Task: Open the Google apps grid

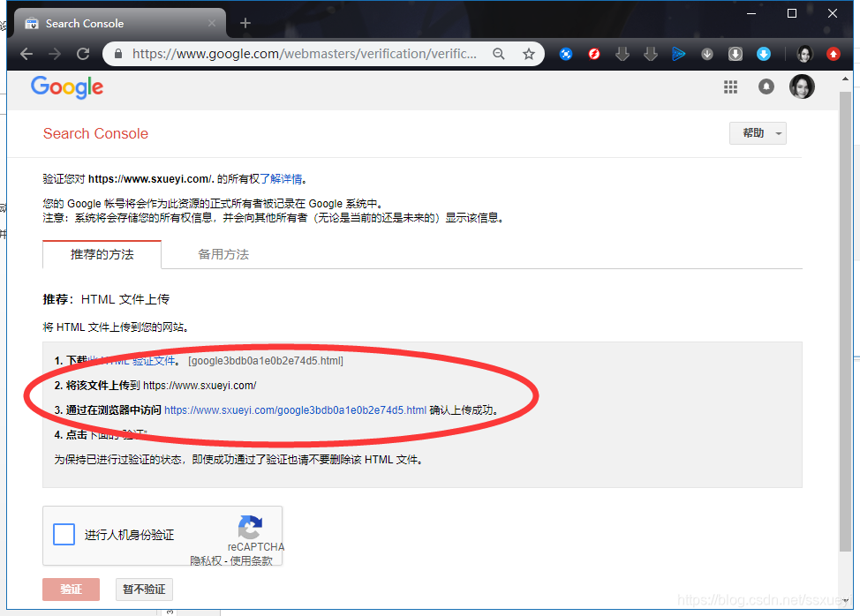Action: pyautogui.click(x=730, y=87)
